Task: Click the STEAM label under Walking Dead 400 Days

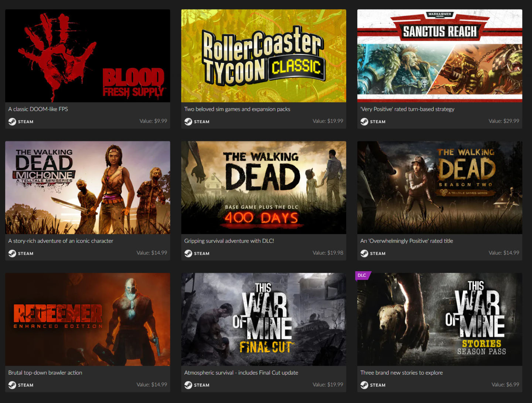Action: pos(202,254)
